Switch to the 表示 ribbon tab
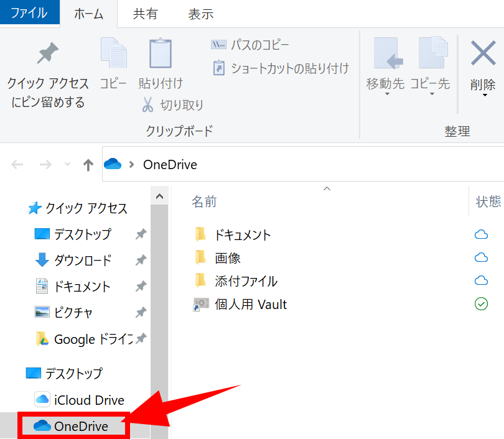 pyautogui.click(x=201, y=14)
